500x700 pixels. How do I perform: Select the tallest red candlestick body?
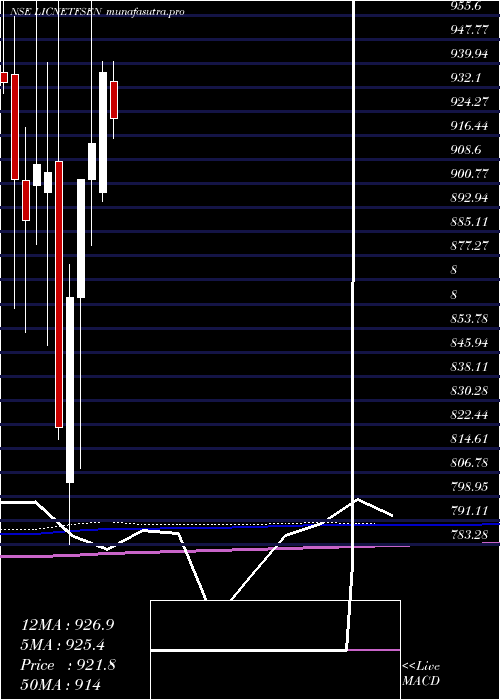coord(59,294)
